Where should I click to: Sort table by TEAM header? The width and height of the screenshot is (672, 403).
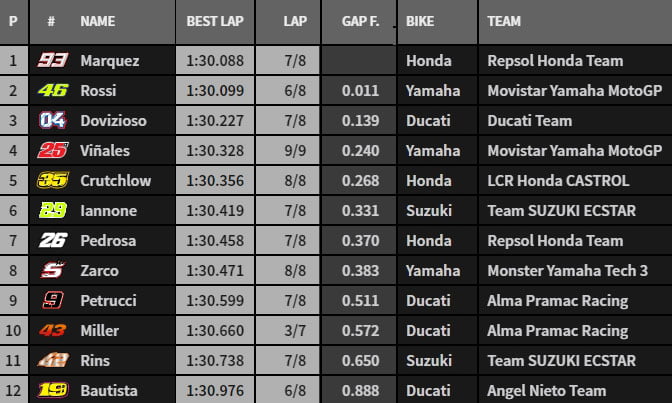504,21
